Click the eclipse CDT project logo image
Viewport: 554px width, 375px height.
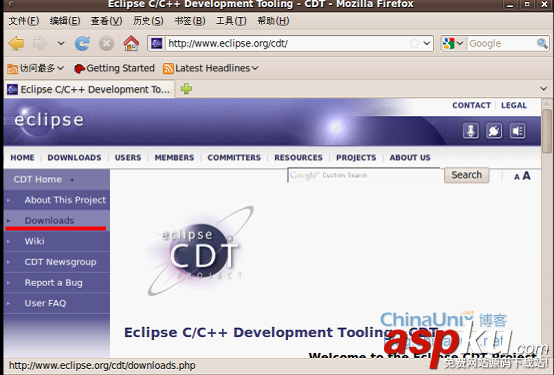tap(200, 251)
